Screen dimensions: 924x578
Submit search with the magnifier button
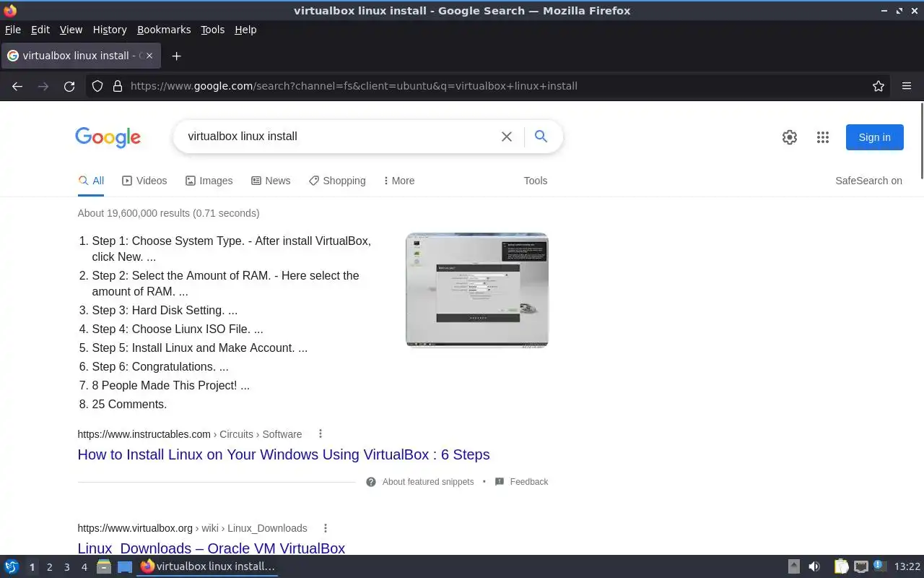pyautogui.click(x=541, y=137)
